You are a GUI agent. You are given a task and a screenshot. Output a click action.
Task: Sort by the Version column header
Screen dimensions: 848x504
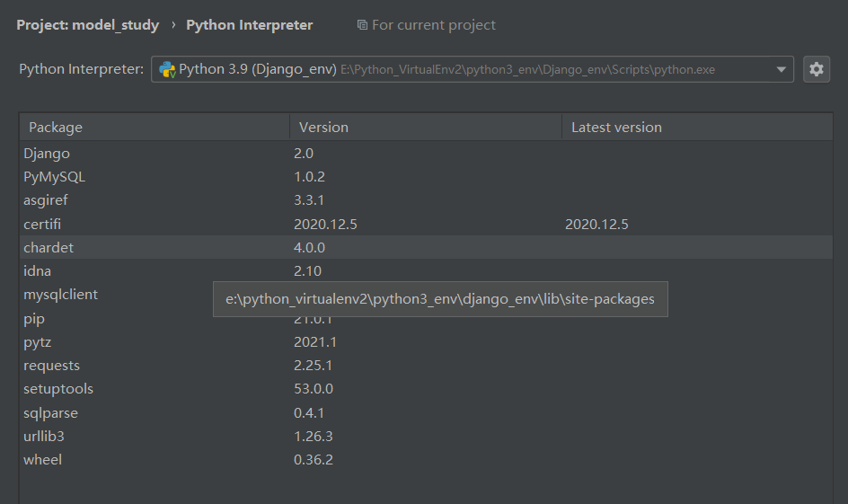pyautogui.click(x=426, y=127)
